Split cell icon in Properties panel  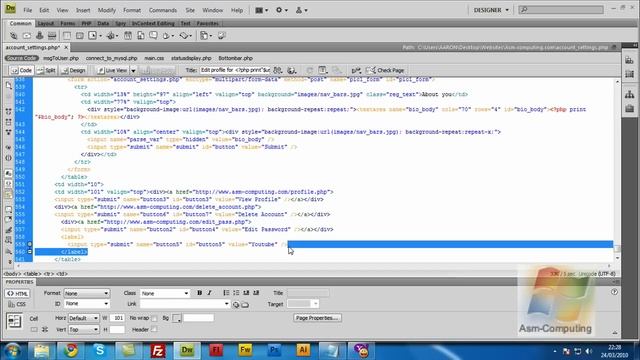point(44,329)
